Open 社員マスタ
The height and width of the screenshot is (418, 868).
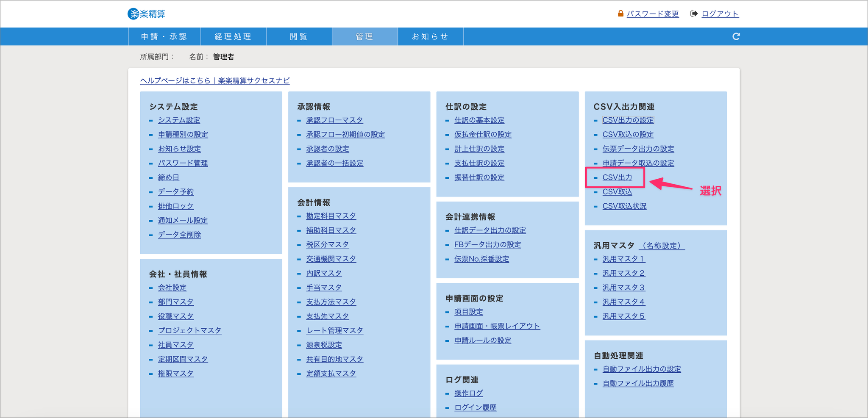click(176, 345)
